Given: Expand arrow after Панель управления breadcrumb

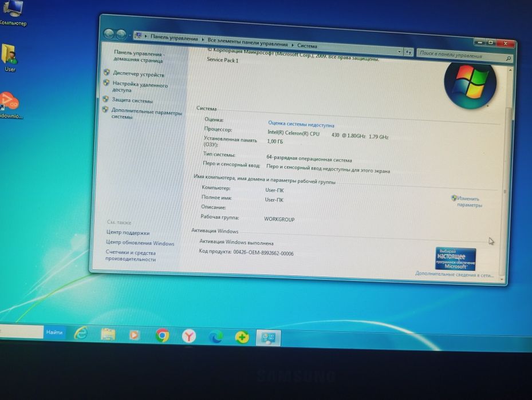Looking at the screenshot, I should tap(203, 39).
